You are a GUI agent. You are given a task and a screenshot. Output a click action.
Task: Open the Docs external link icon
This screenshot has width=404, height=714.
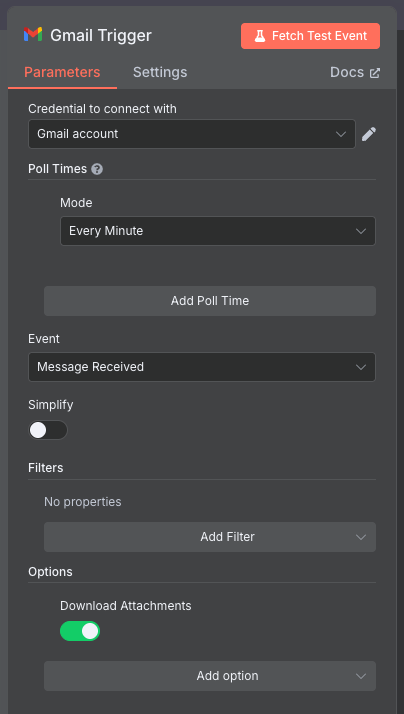point(375,73)
